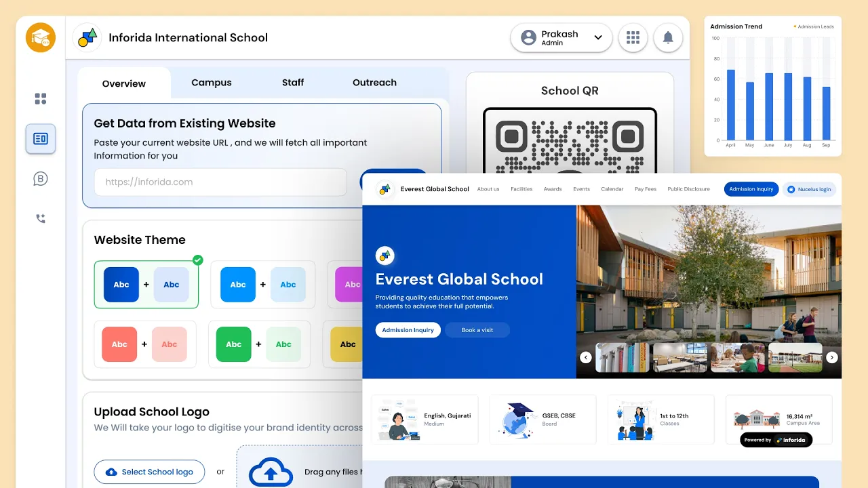This screenshot has height=488, width=868.
Task: Open the notifications bell
Action: tap(668, 37)
